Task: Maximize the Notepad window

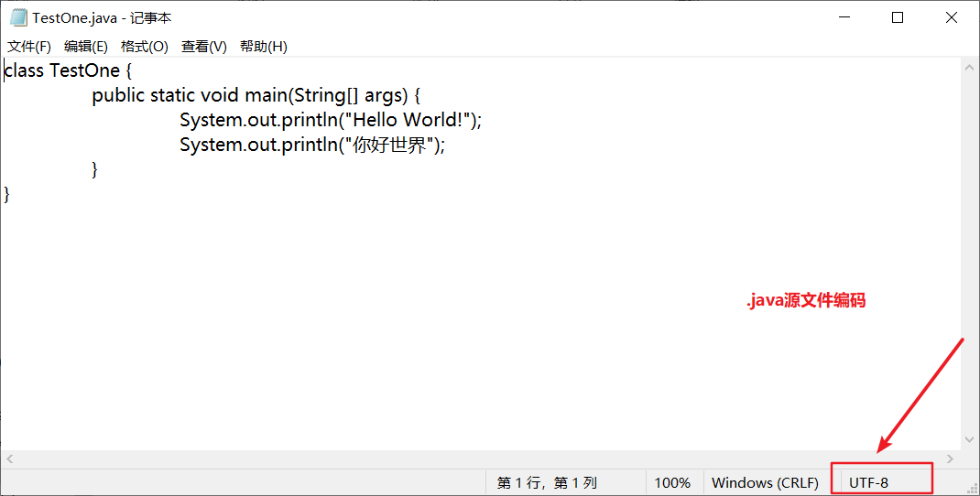Action: 898,17
